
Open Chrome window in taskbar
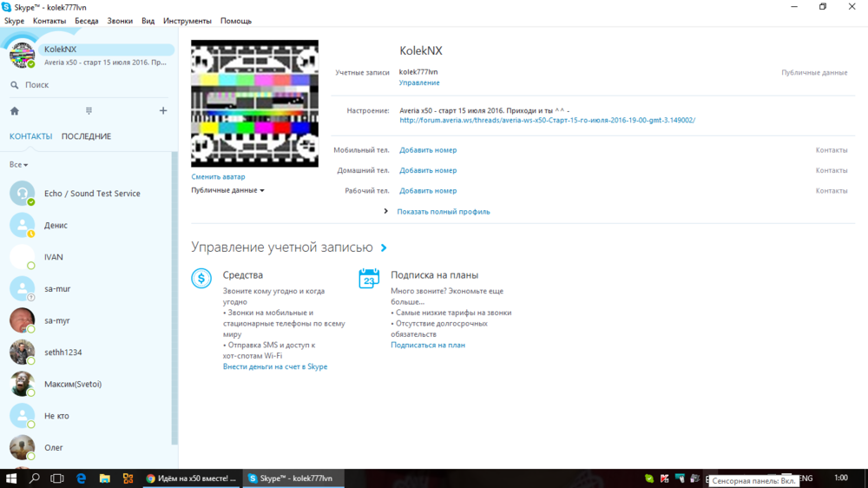191,478
